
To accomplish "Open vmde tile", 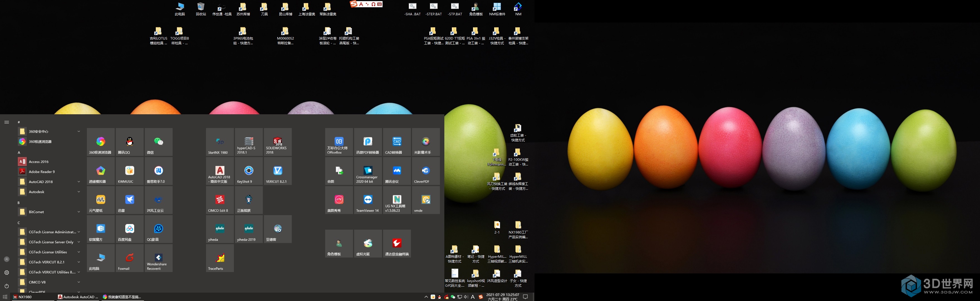I will tap(426, 200).
